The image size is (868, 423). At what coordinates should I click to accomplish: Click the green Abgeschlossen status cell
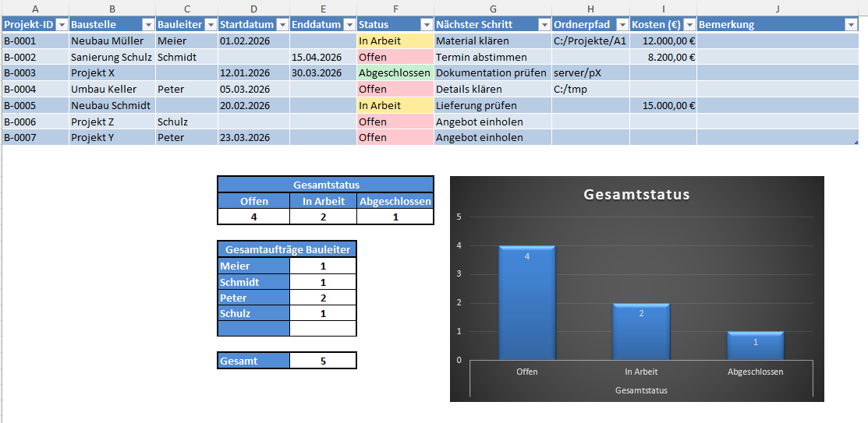click(x=395, y=73)
